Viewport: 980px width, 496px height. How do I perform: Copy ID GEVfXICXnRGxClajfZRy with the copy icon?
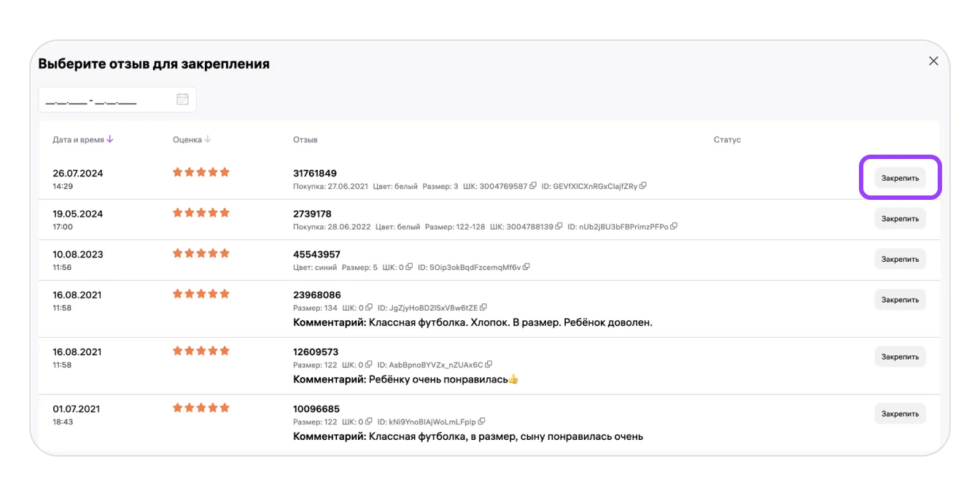(x=642, y=186)
